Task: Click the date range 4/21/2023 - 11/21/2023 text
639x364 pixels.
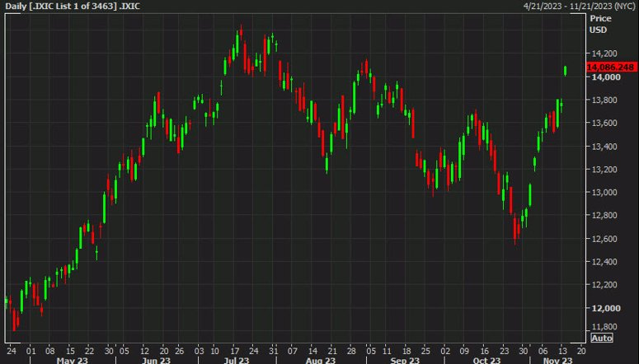Action: pos(579,6)
